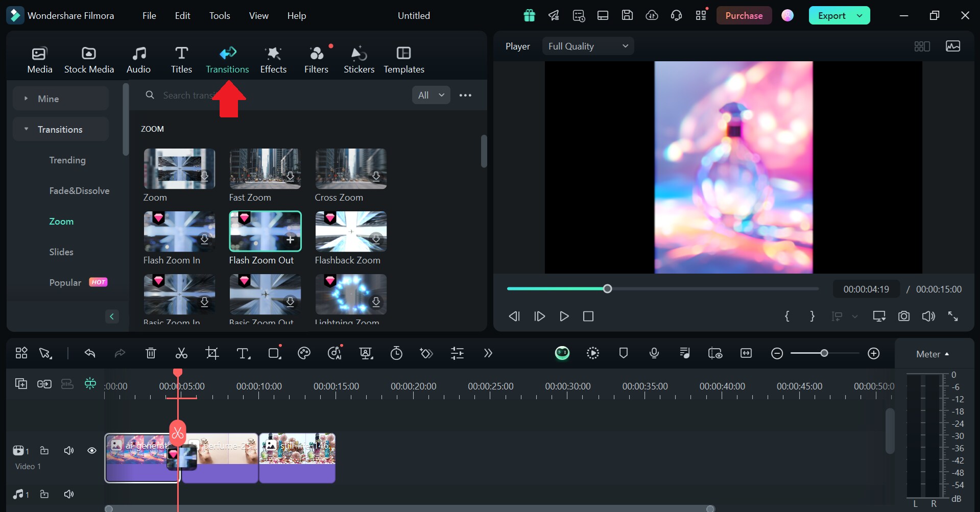Open the Export options dropdown arrow
Image resolution: width=980 pixels, height=512 pixels.
click(x=860, y=16)
